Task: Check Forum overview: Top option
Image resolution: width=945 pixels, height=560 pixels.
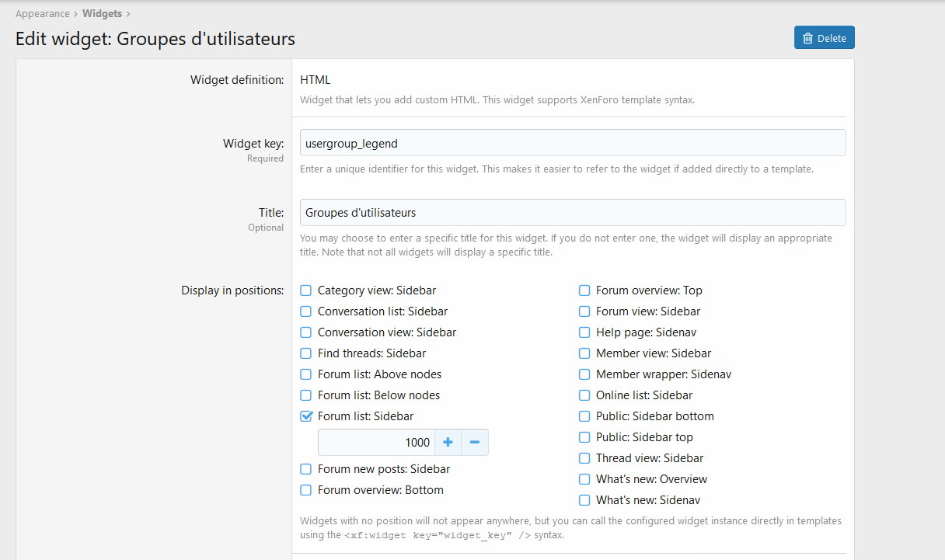Action: 584,290
